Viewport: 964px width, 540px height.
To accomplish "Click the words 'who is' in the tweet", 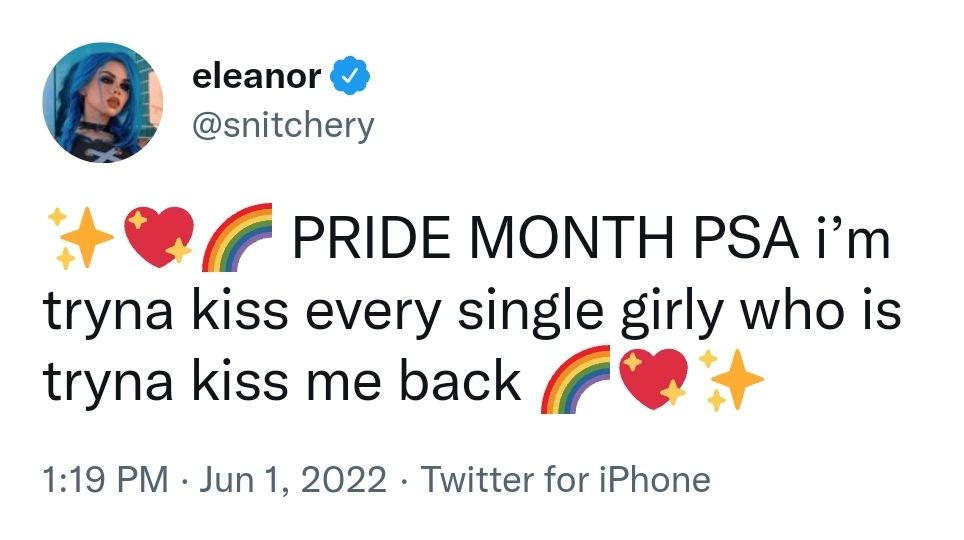I will [820, 310].
